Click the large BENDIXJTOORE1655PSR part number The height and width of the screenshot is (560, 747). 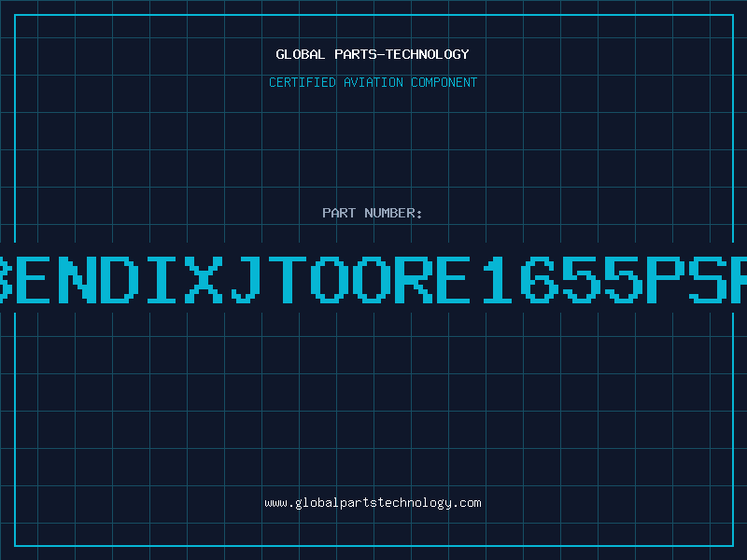[x=373, y=279]
